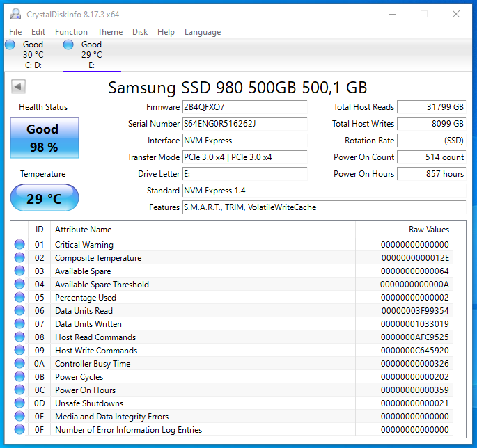
Task: Click raw value 0000000AFC9525
Action: pos(415,337)
